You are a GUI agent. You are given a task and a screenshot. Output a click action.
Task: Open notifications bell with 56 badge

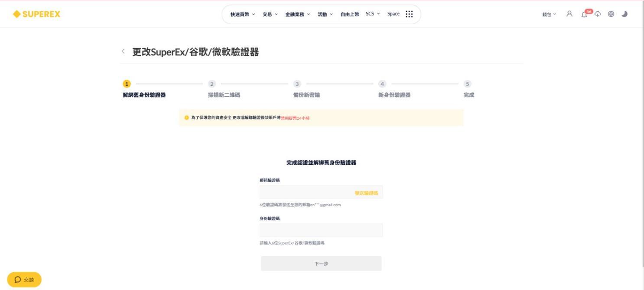point(585,13)
